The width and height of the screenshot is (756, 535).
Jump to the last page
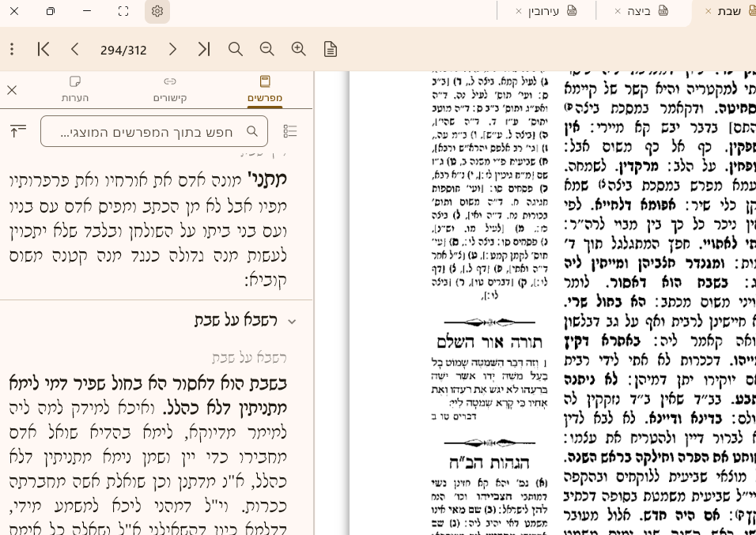point(204,50)
